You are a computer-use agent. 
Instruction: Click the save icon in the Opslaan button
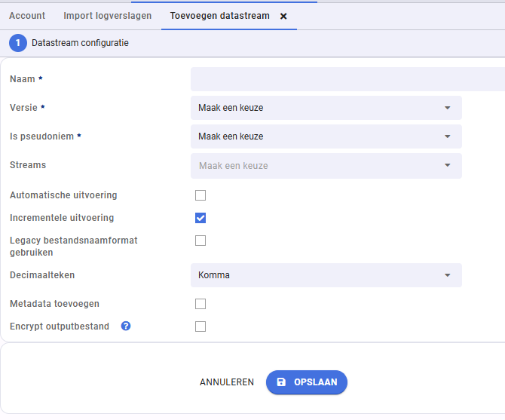click(281, 382)
